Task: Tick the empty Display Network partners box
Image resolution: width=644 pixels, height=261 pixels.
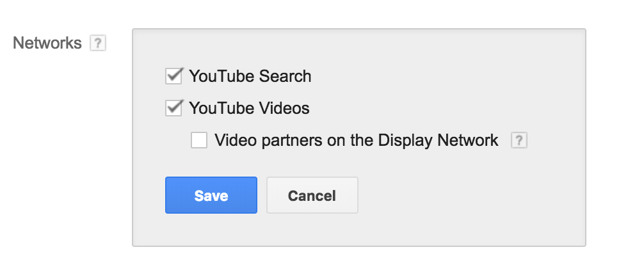Action: (x=199, y=140)
